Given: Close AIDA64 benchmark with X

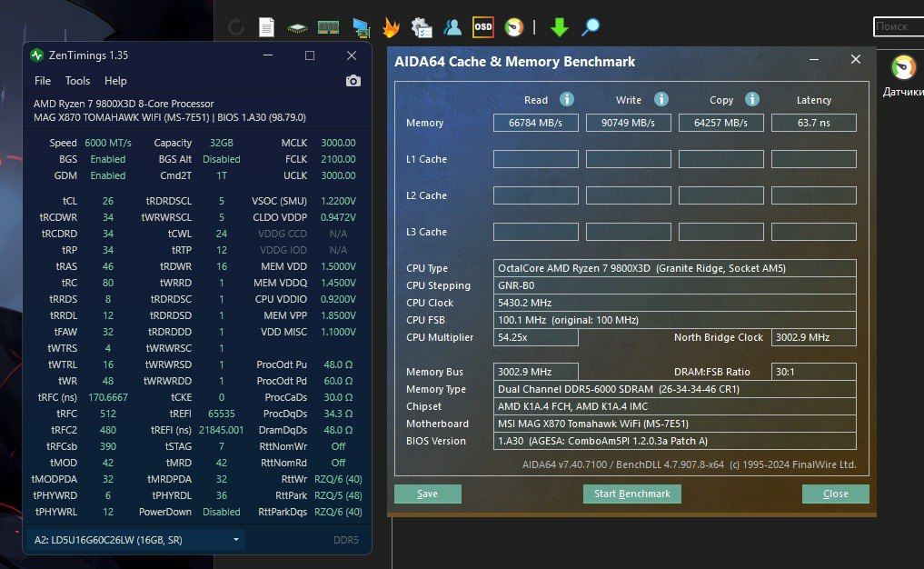Looking at the screenshot, I should [x=856, y=59].
